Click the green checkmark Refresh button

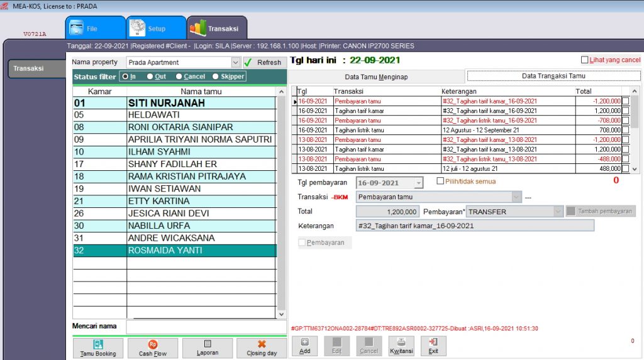(264, 62)
